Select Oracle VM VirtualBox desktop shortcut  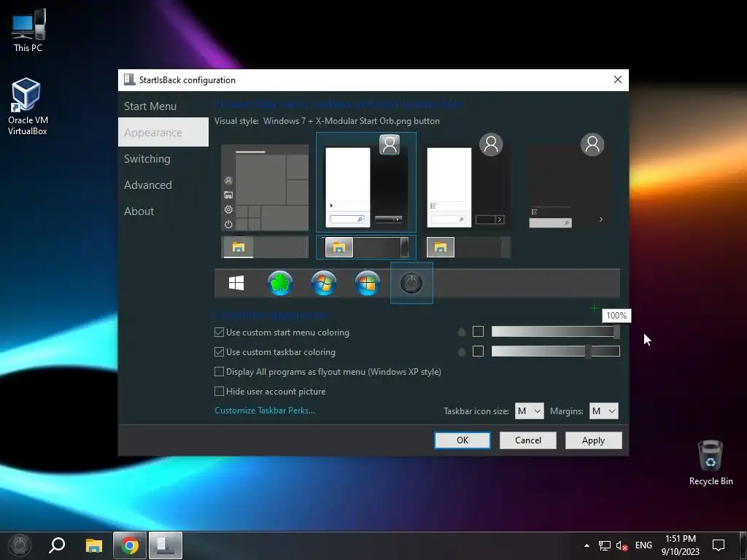[x=28, y=106]
